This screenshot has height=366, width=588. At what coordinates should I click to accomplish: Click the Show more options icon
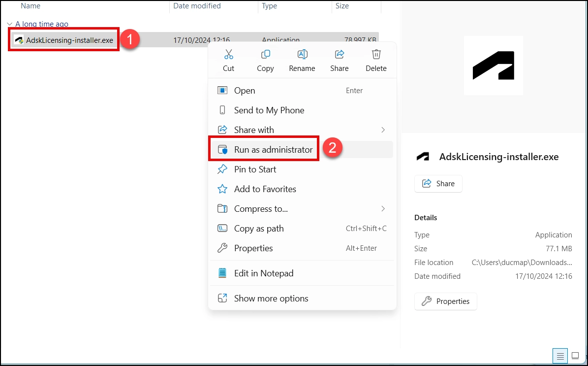(222, 298)
